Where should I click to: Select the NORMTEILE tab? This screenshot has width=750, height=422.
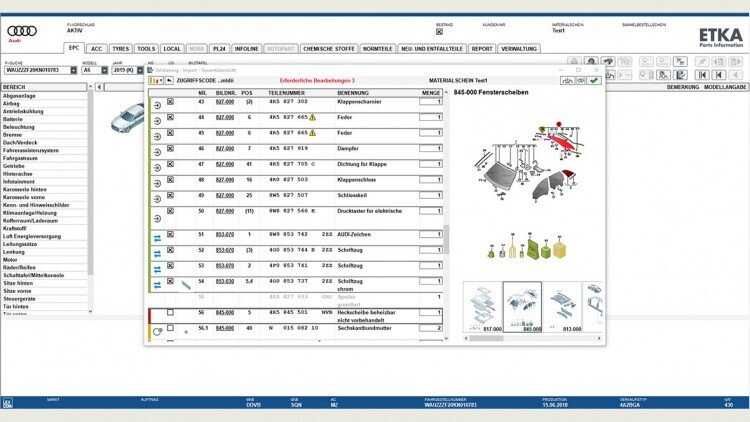tap(377, 49)
